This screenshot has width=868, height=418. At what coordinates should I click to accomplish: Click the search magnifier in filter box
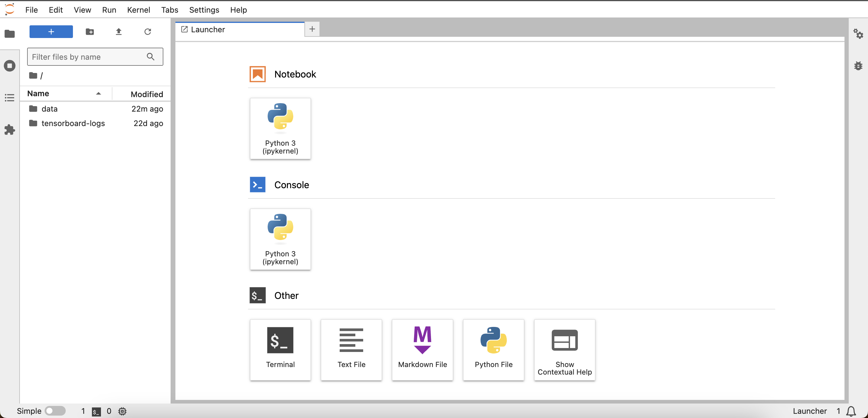151,57
